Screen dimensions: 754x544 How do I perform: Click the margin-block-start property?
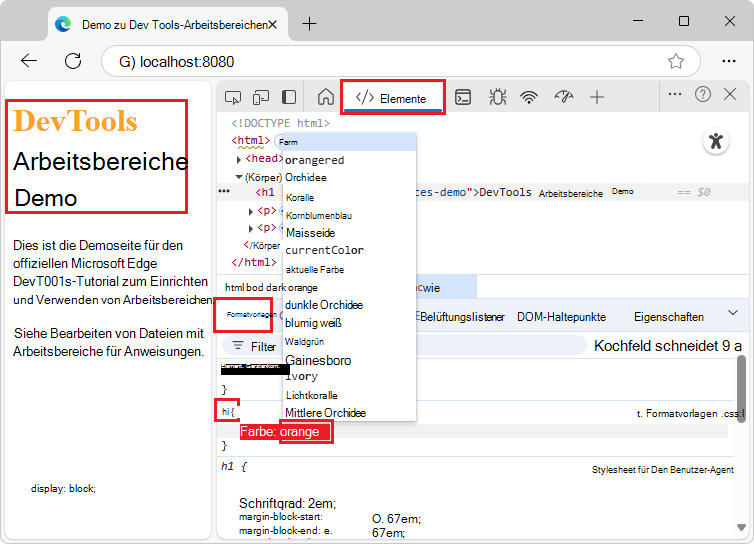281,517
